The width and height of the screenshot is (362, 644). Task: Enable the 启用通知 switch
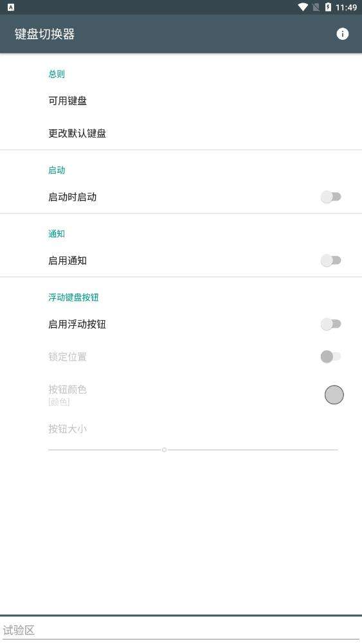(x=330, y=260)
